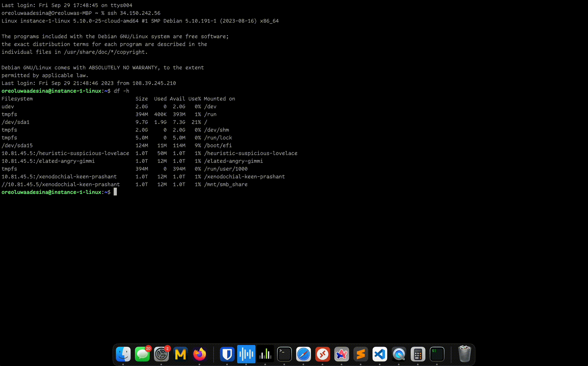Click the /mnt/smb_share mount path text

tap(226, 184)
